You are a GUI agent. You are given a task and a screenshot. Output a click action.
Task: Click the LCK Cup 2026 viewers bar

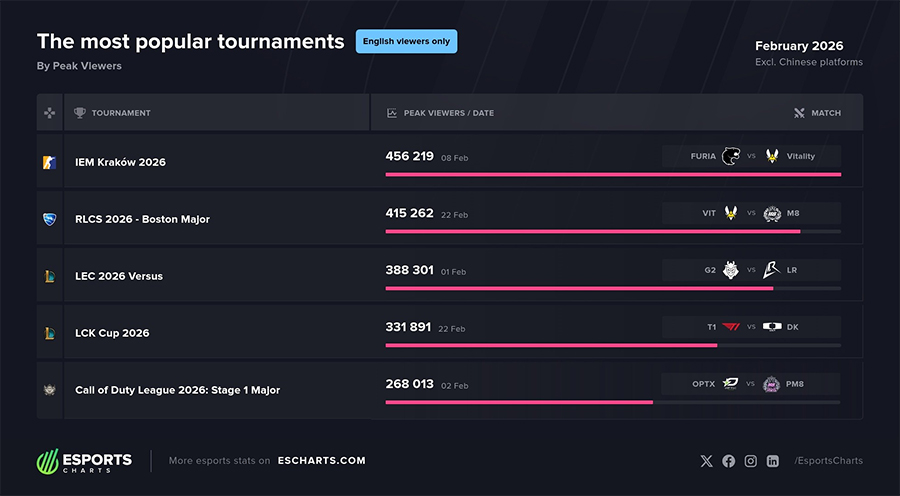tap(551, 345)
